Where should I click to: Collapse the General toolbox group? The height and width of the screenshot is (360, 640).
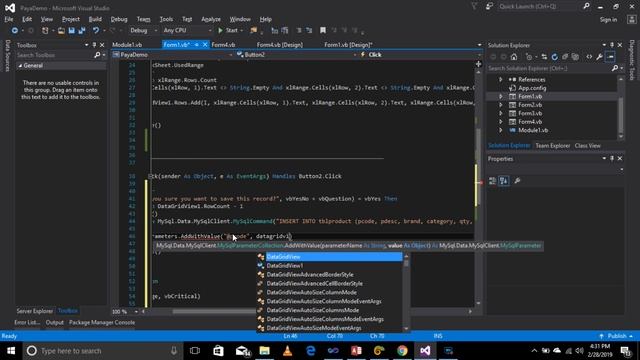[x=20, y=66]
